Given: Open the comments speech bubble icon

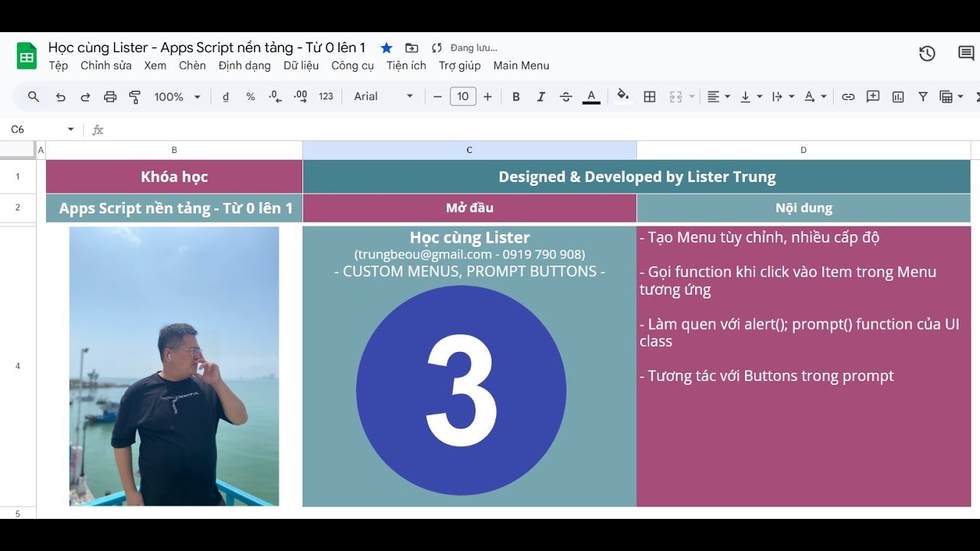Looking at the screenshot, I should pyautogui.click(x=966, y=54).
